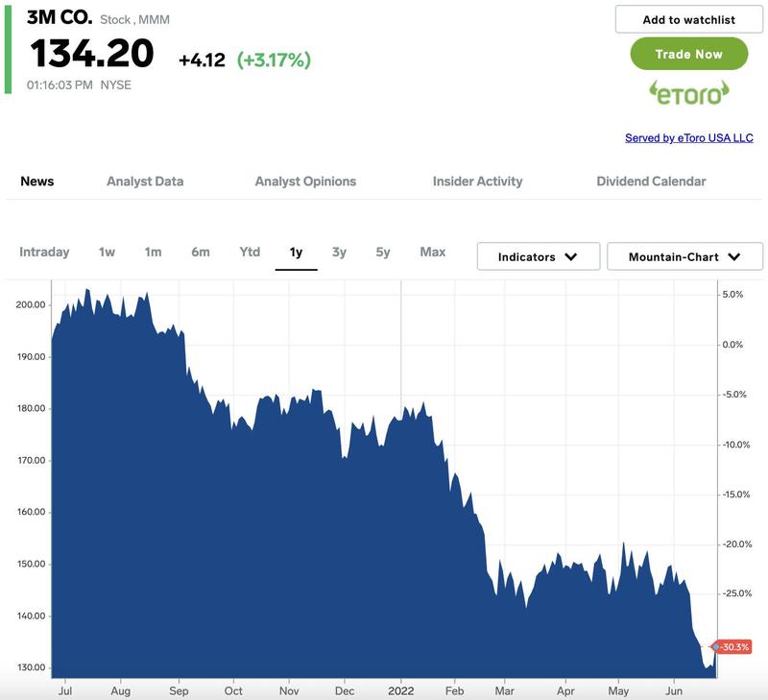Follow the Served by eToro USA LLC link
768x700 pixels.
pyautogui.click(x=688, y=138)
